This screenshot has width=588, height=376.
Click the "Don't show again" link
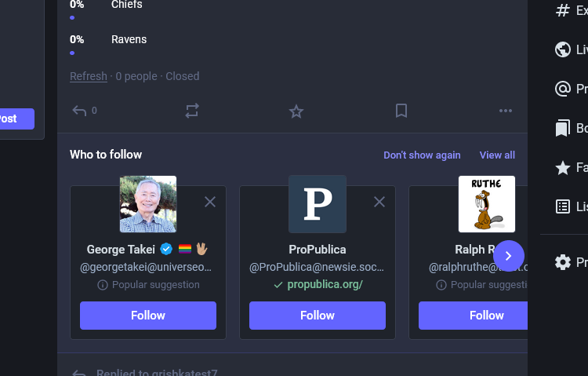pyautogui.click(x=422, y=155)
